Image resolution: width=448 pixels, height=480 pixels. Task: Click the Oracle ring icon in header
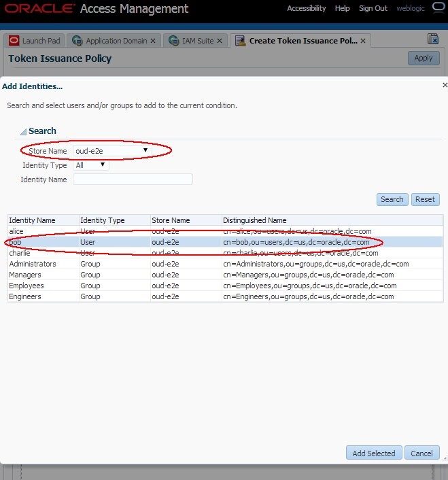[438, 7]
